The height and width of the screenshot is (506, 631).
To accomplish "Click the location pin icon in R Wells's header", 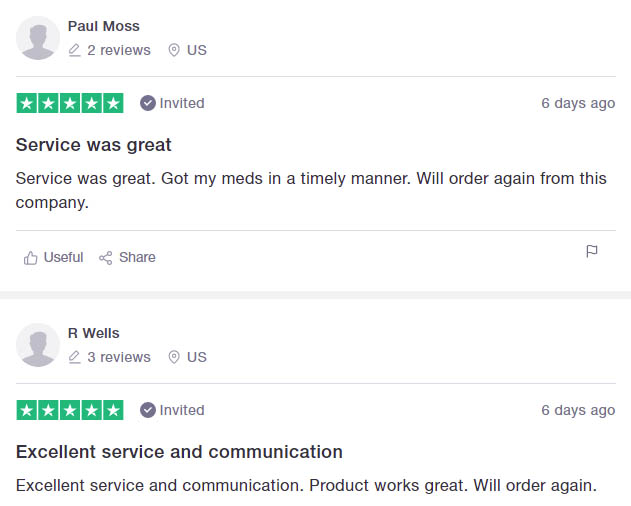I will click(174, 357).
